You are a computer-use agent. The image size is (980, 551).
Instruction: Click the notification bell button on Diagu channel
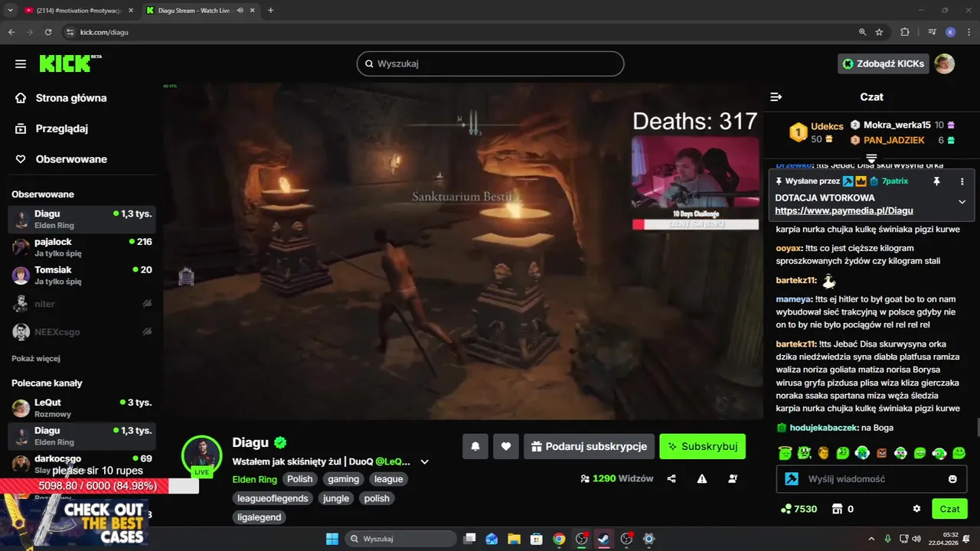[475, 446]
